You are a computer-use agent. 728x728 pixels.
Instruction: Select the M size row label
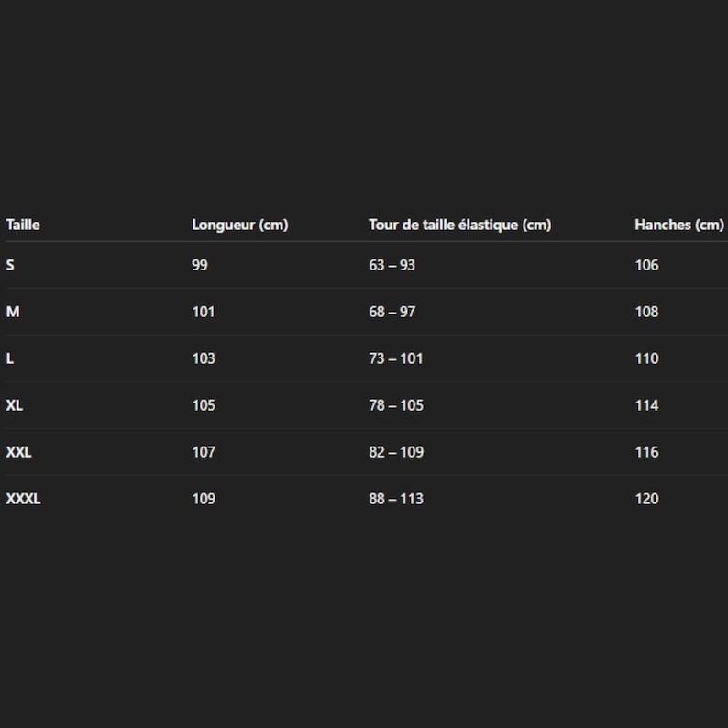pyautogui.click(x=13, y=312)
